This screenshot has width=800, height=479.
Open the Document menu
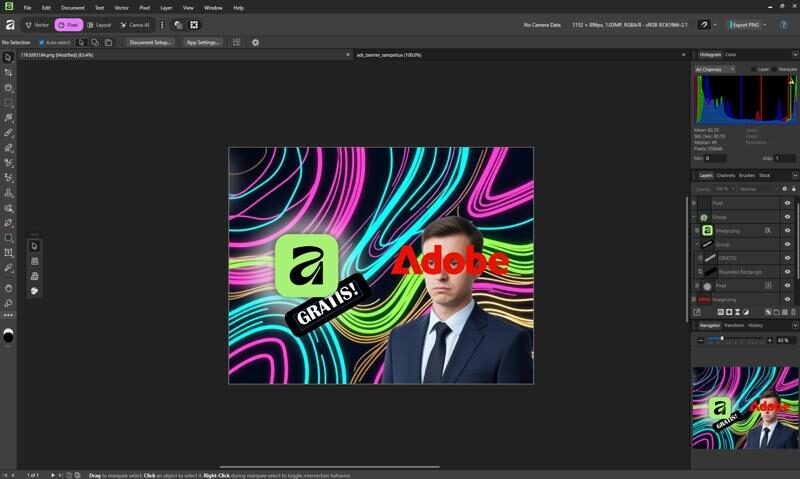pos(72,8)
